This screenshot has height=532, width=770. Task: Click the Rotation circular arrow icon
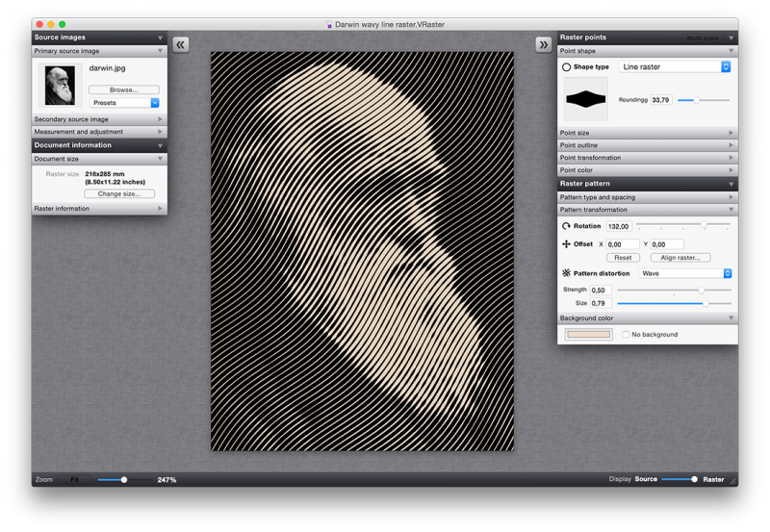tap(567, 226)
